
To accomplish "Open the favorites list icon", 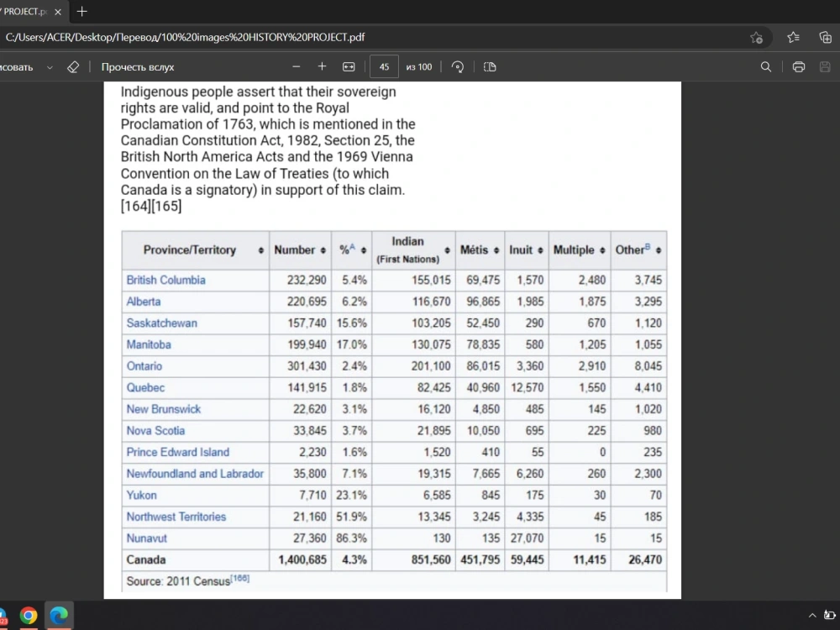I will click(794, 37).
